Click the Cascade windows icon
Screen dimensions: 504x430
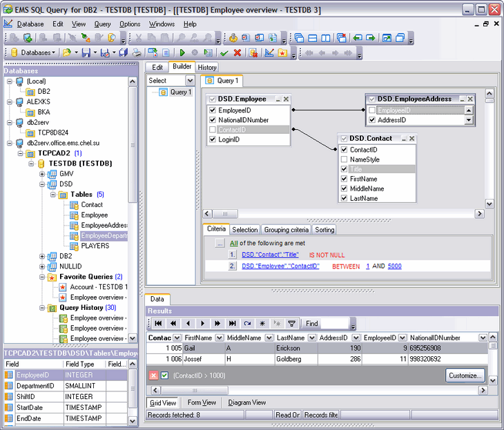point(299,38)
